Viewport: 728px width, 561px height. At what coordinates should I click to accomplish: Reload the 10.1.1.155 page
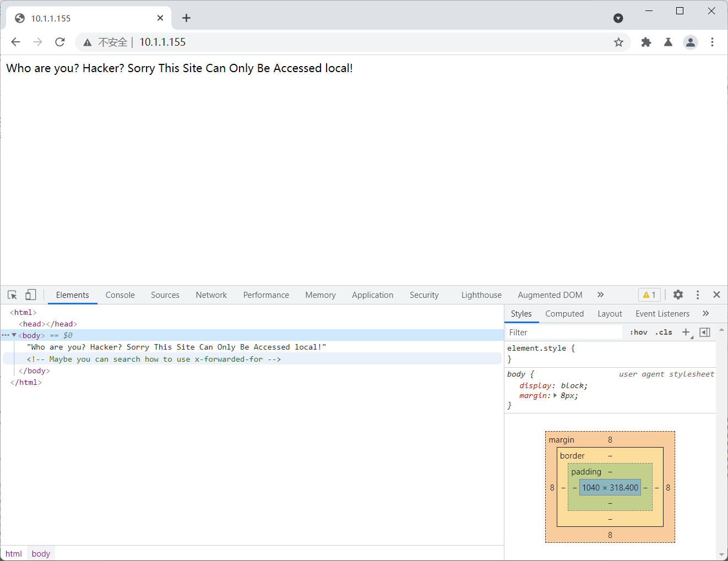click(x=60, y=42)
